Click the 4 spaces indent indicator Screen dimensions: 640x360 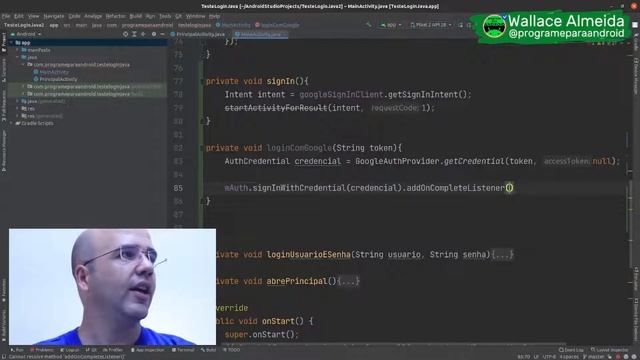[x=569, y=357]
